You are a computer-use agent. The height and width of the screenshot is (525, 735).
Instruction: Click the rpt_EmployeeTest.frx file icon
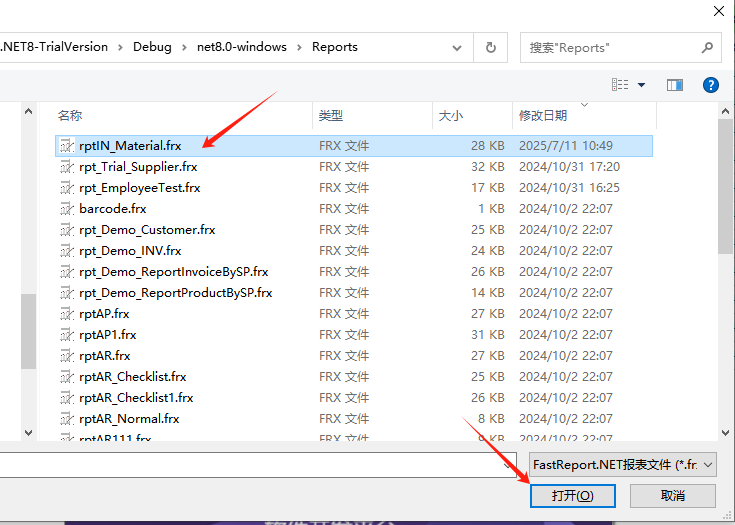click(67, 188)
